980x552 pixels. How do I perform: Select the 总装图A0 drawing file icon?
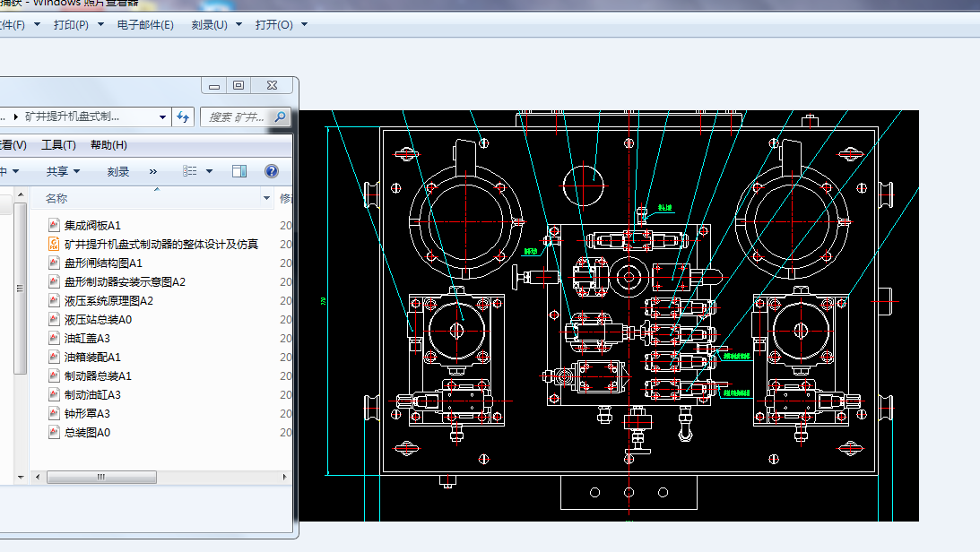[x=54, y=432]
